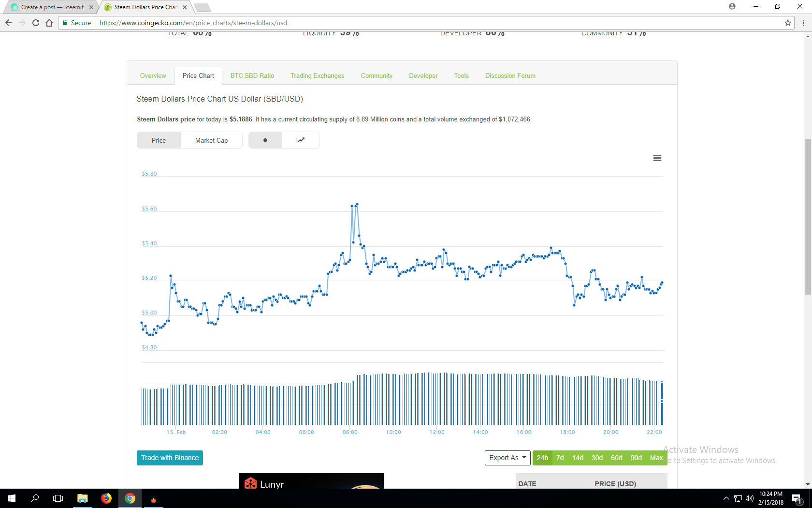The image size is (812, 508).
Task: Open Firefox from taskbar
Action: (106, 498)
